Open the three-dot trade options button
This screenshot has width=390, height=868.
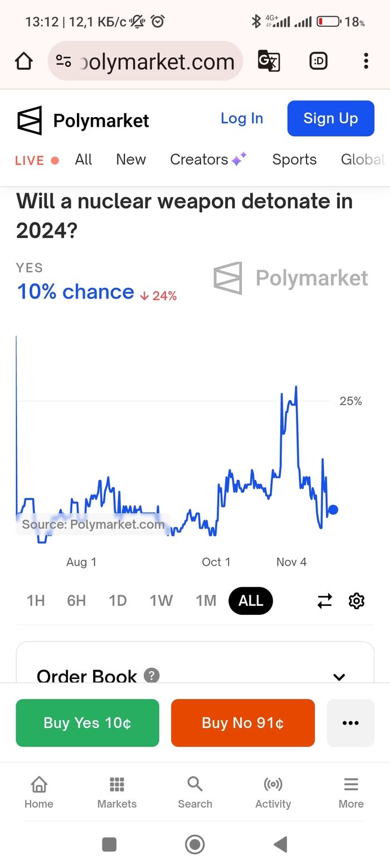pos(350,723)
